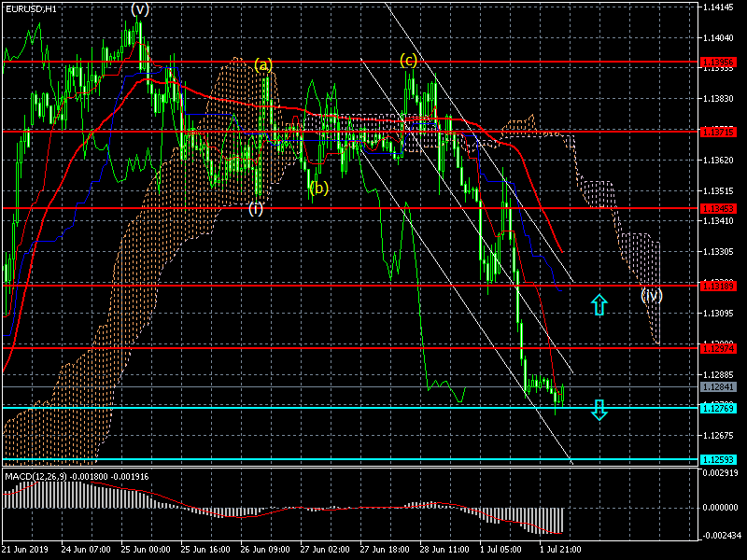Click the red 1.13715 price level tag
The image size is (747, 560).
click(x=718, y=132)
